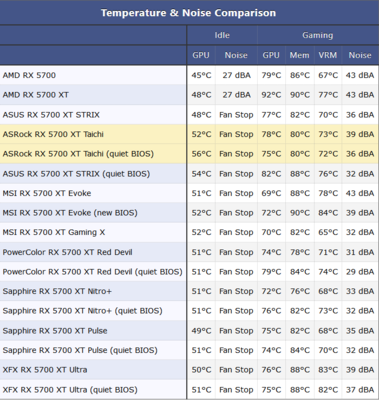Select 'XFX RX 5700 XT Ultra (quiet BIOS)' label

click(x=70, y=390)
